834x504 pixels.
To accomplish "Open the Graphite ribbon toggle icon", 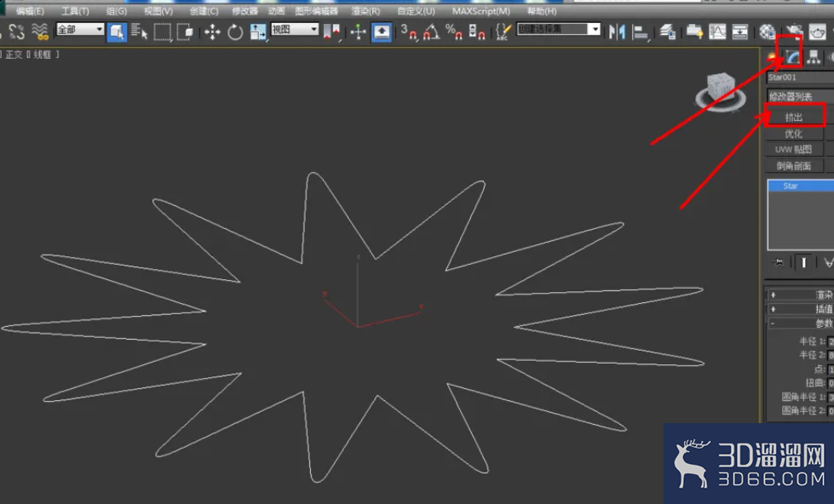I will 694,31.
